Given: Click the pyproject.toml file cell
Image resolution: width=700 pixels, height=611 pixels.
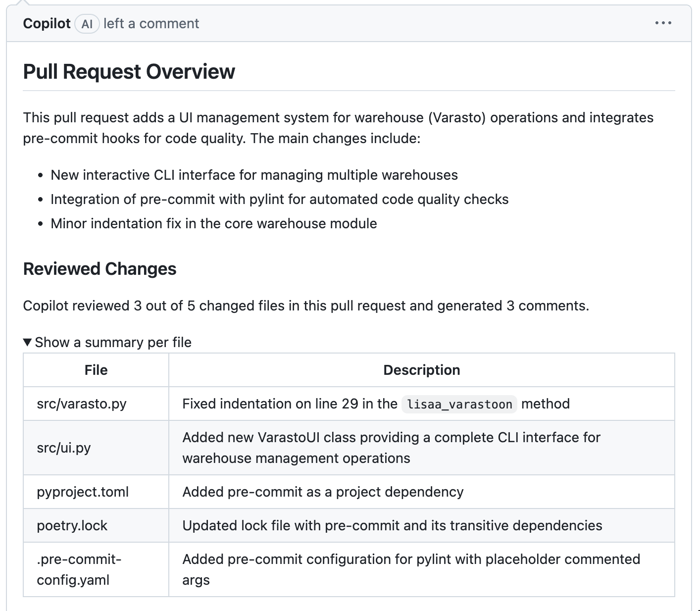Looking at the screenshot, I should [x=83, y=492].
